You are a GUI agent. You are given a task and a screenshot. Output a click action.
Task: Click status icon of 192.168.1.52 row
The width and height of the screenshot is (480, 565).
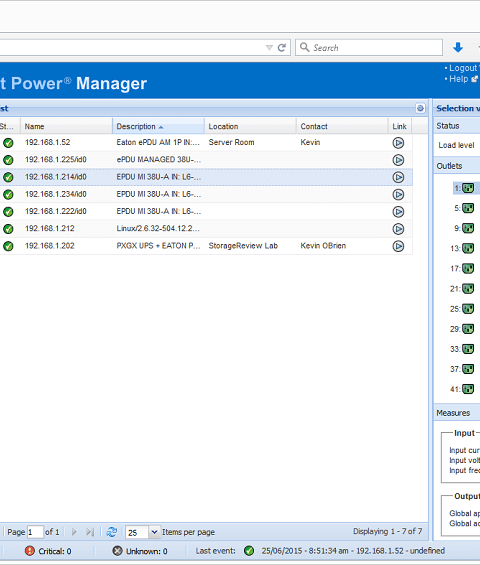tap(8, 143)
